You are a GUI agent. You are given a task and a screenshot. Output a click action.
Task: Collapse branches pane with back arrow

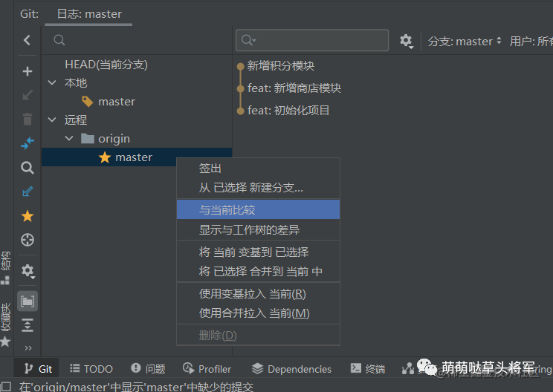(x=28, y=40)
